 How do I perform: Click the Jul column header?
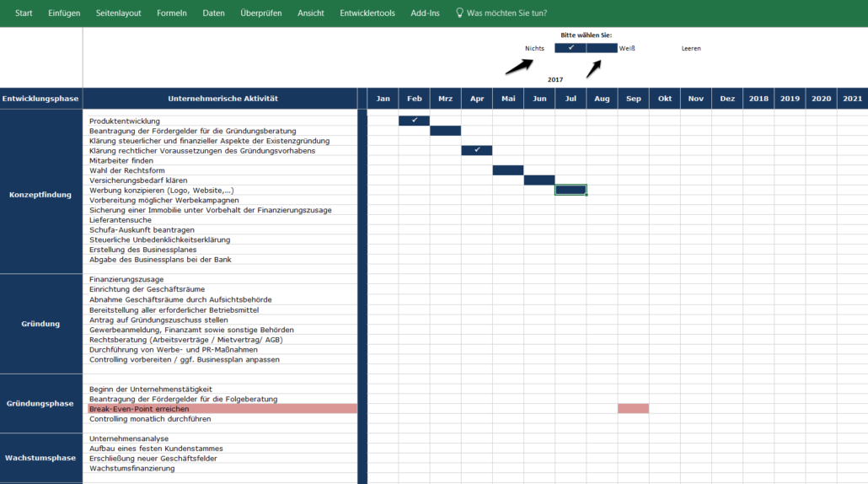coord(571,99)
